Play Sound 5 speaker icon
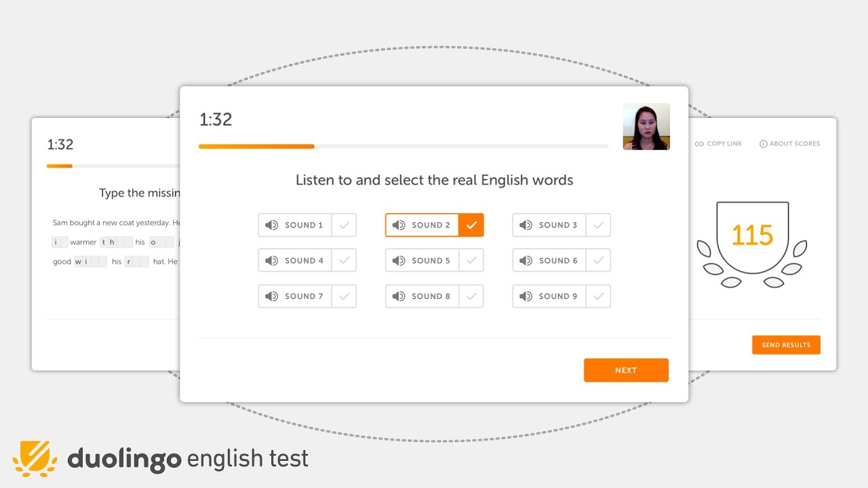The height and width of the screenshot is (488, 868). tap(399, 260)
